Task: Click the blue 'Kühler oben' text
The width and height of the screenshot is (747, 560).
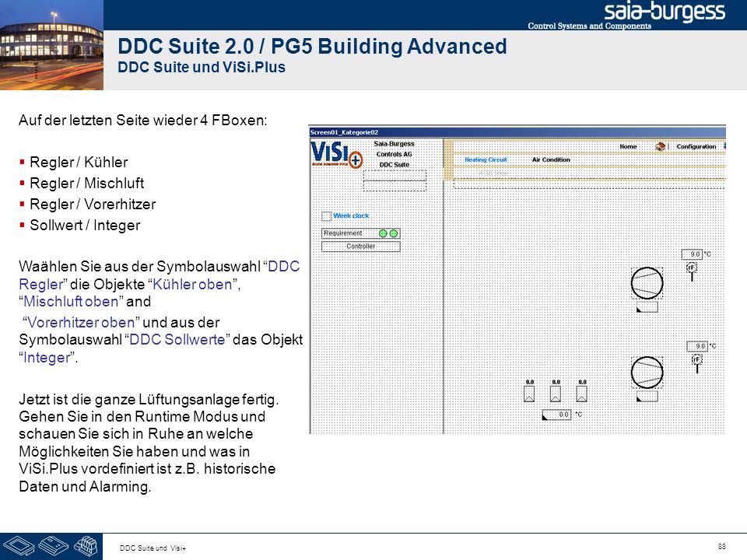Action: click(x=192, y=285)
